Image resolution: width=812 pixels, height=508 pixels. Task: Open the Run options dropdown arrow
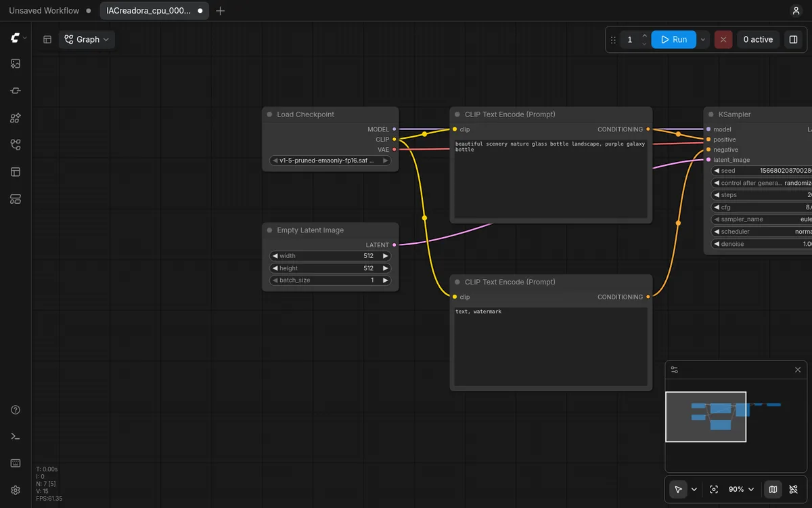point(703,39)
